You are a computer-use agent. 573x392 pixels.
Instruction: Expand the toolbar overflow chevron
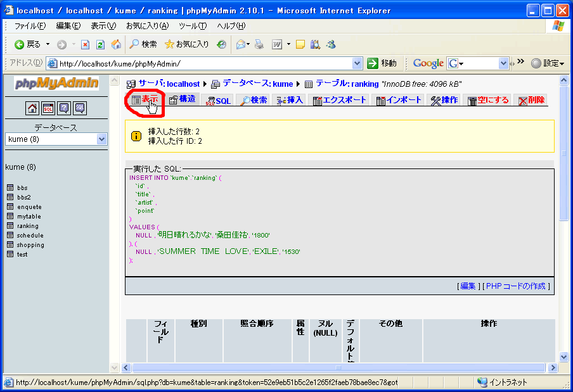[521, 61]
